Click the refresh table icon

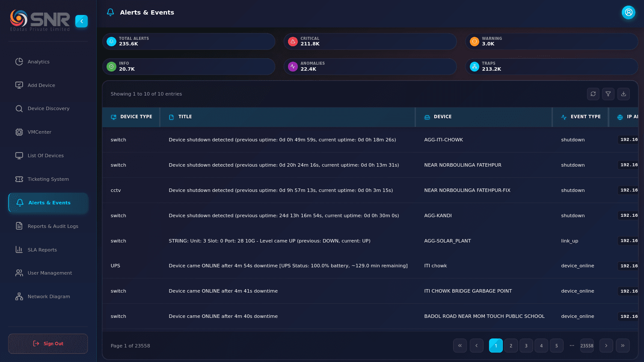click(x=593, y=94)
